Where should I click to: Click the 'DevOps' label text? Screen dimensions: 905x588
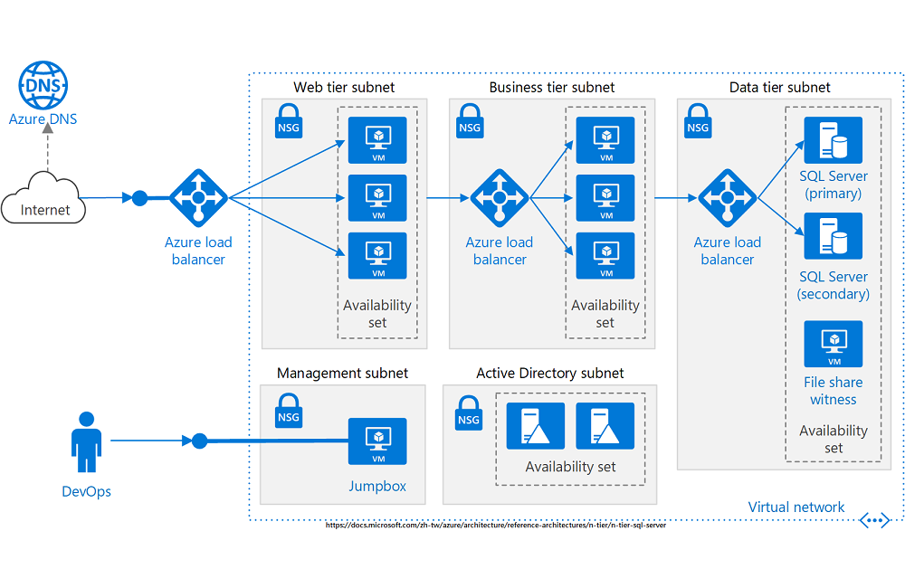[x=87, y=491]
